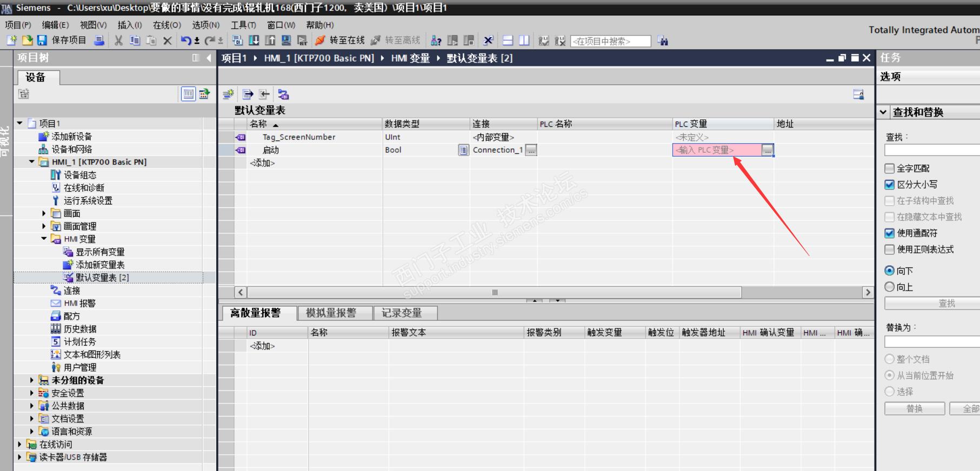Split the editor area horizontally
Image resolution: width=980 pixels, height=471 pixels.
coord(508,41)
